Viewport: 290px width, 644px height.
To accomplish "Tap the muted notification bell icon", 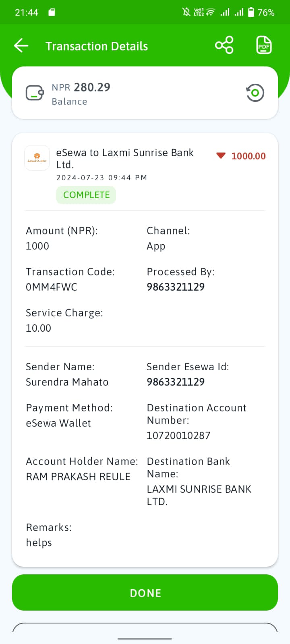I will coord(186,12).
